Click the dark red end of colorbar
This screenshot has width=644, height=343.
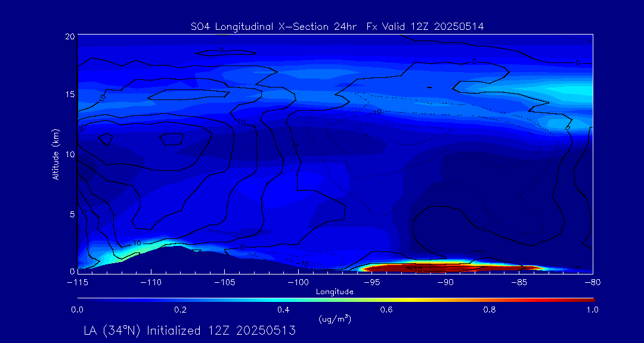click(589, 299)
